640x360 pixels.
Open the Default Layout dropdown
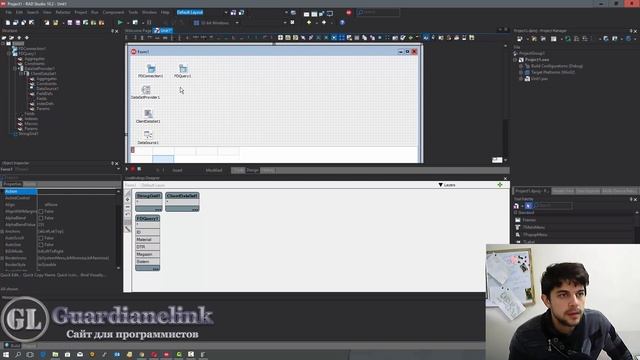pyautogui.click(x=226, y=13)
